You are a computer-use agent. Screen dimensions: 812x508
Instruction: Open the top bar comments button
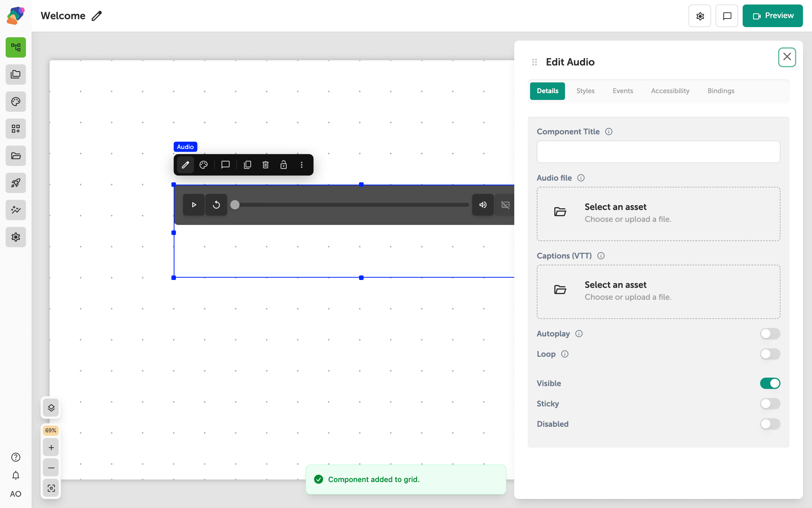tap(727, 16)
